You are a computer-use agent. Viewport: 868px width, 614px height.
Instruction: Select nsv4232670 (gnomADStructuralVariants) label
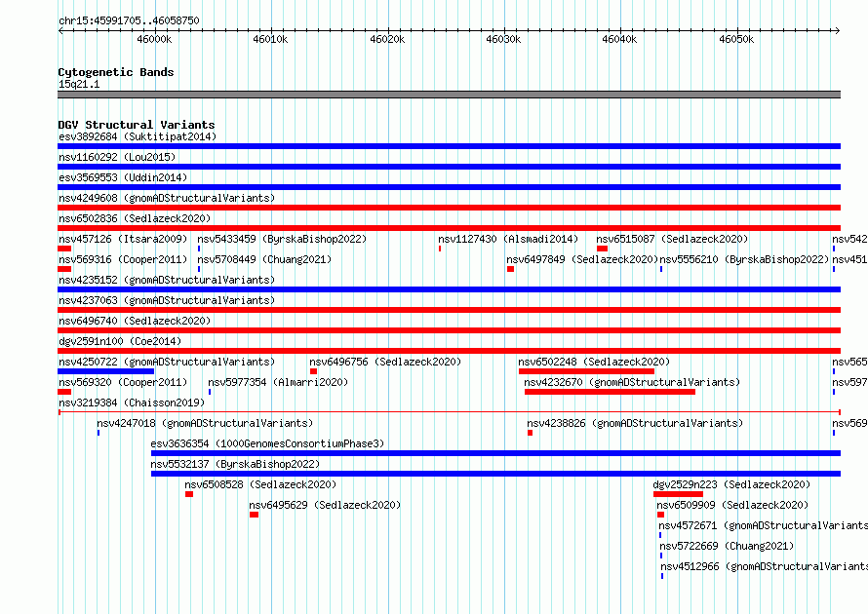pos(632,382)
